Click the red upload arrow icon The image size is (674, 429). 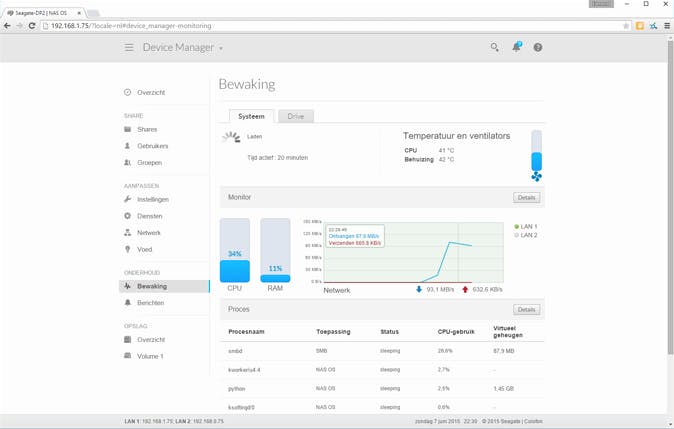(x=465, y=289)
